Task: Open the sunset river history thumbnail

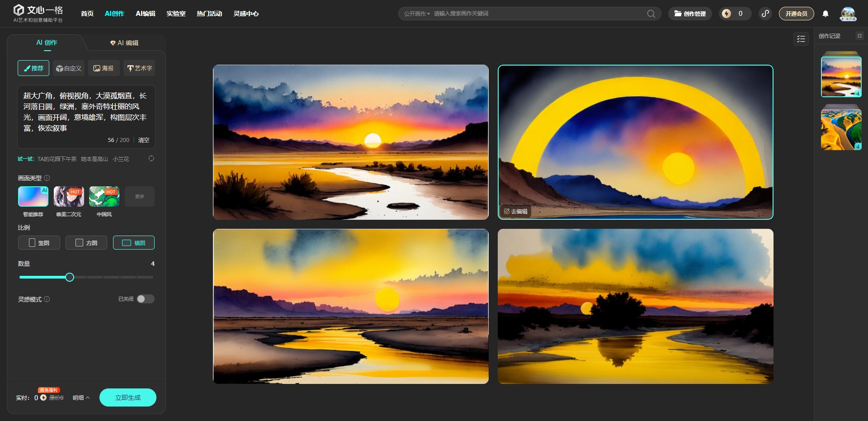Action: tap(841, 76)
